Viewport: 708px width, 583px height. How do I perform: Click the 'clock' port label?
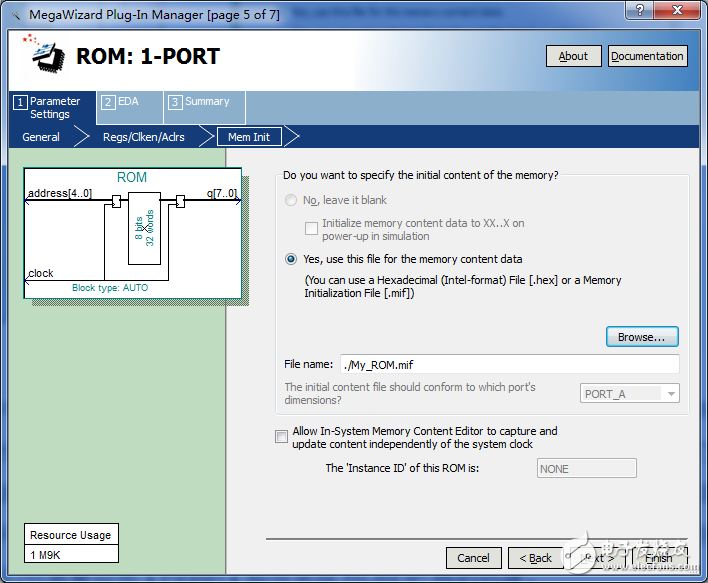[x=41, y=273]
